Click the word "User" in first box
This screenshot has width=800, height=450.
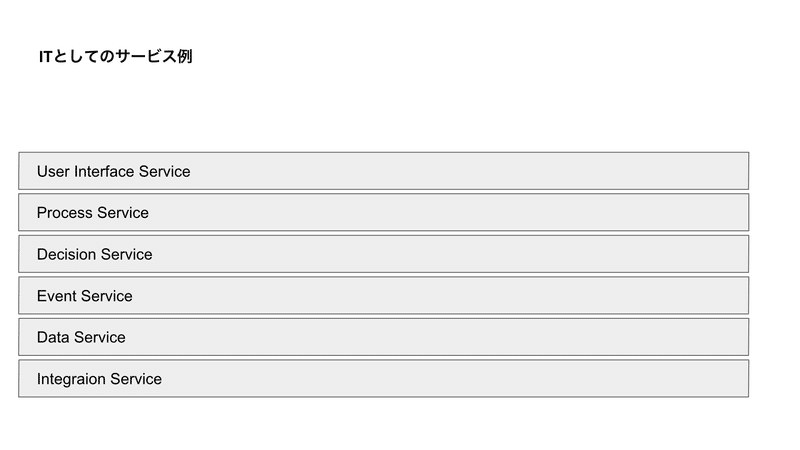point(53,171)
